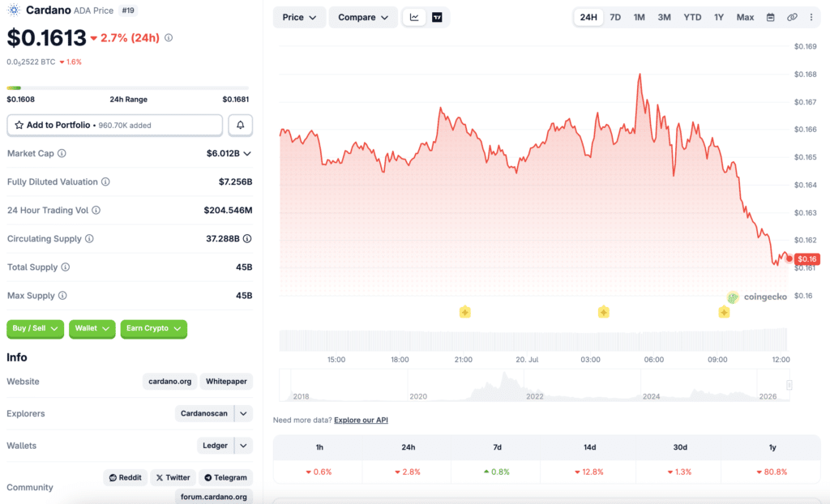Select the 24H time range tab

pyautogui.click(x=588, y=18)
